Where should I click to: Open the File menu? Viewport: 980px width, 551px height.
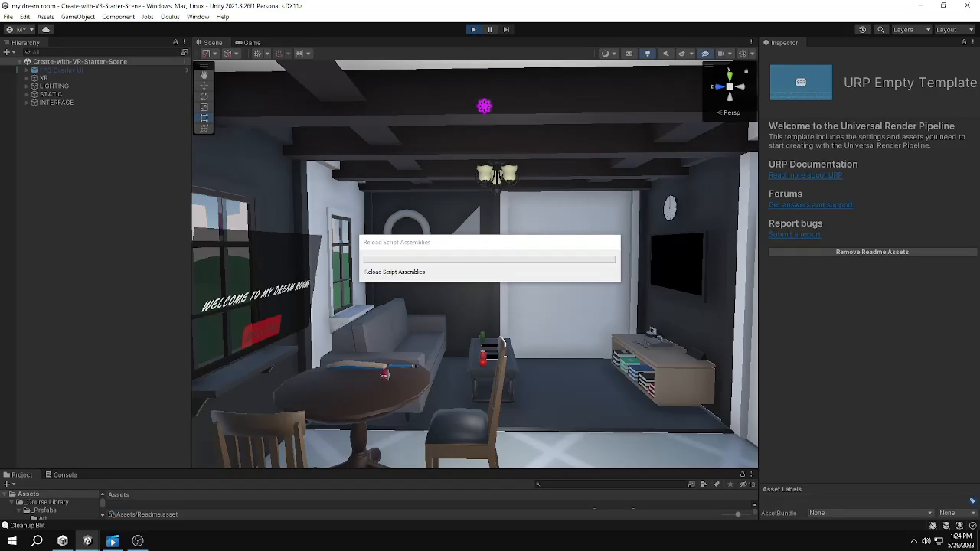click(x=8, y=17)
